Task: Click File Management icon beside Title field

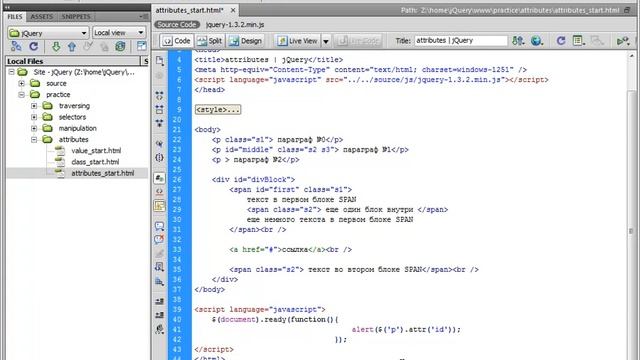Action: (518, 40)
